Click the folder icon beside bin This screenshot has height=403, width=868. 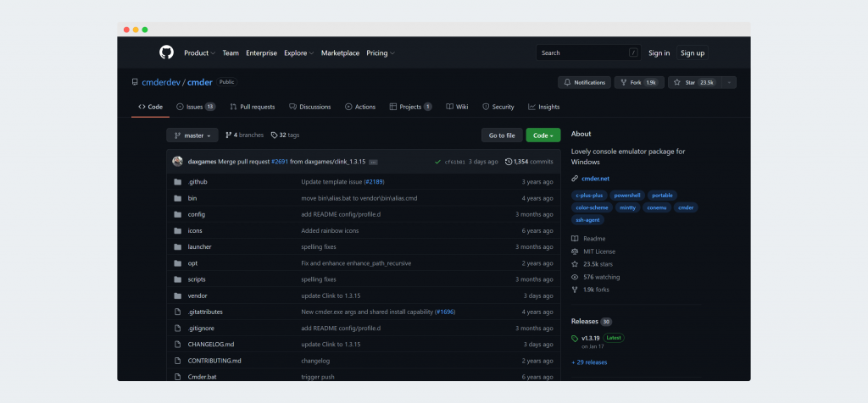(178, 198)
